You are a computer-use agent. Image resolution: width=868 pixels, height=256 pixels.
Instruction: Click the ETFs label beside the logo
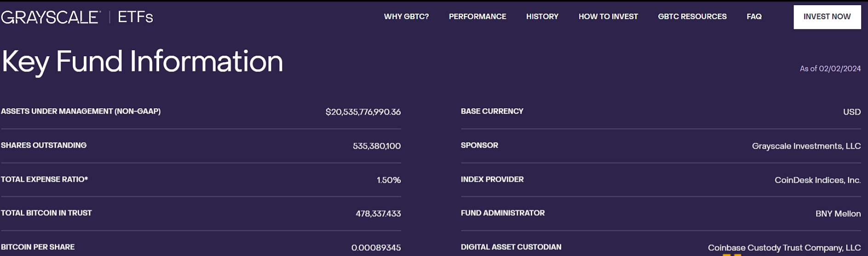135,17
